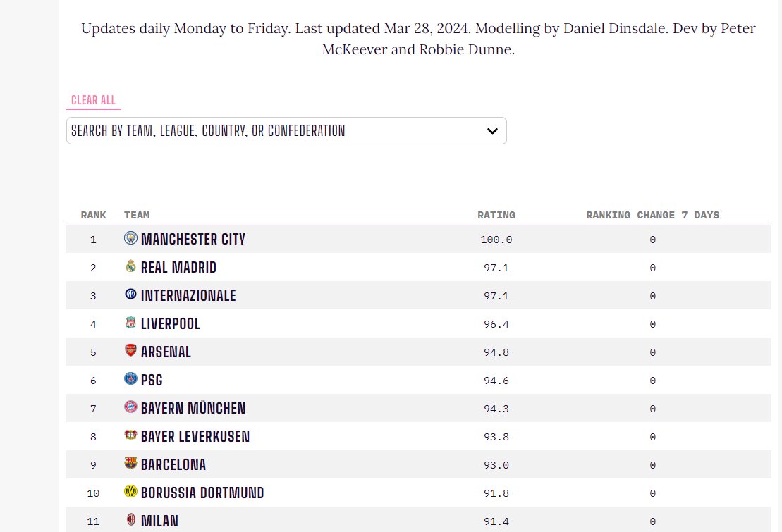This screenshot has width=782, height=532.
Task: Click PSG's 94.6 rating value
Action: coord(496,381)
